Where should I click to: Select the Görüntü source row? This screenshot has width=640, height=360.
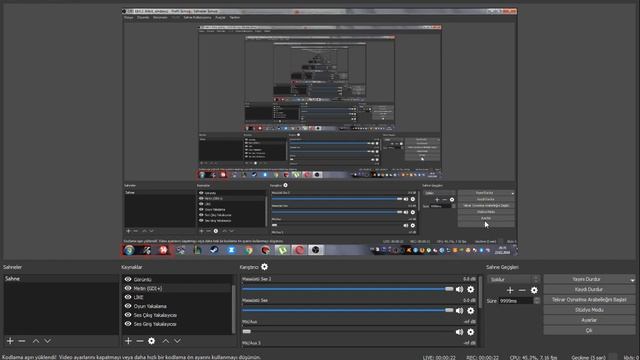pyautogui.click(x=177, y=280)
